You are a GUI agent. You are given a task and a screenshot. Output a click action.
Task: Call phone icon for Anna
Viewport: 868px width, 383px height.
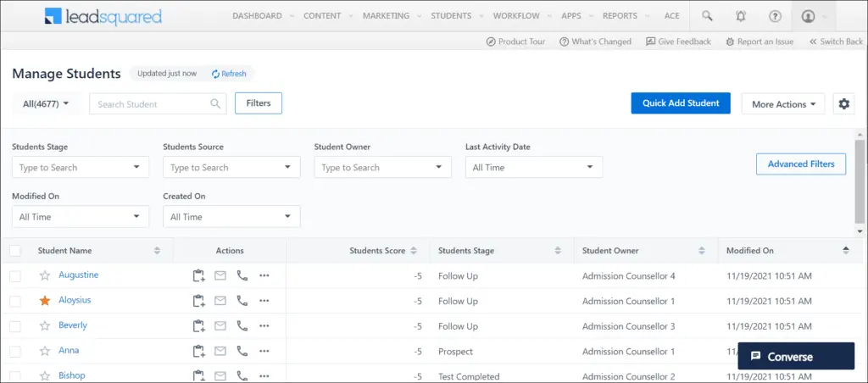pos(242,351)
